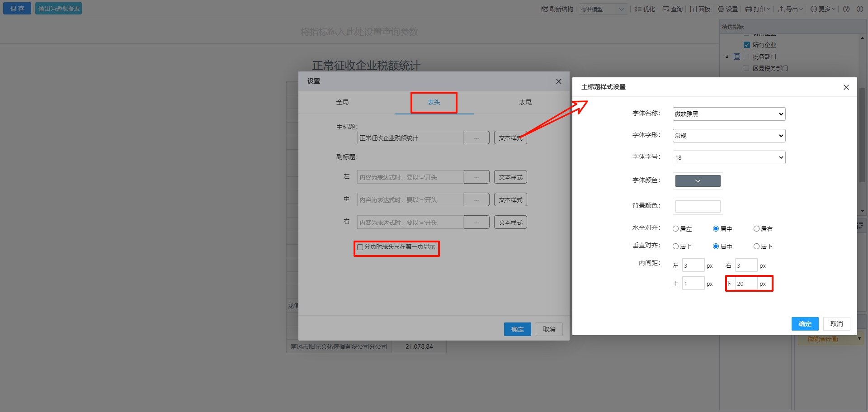Viewport: 868px width, 412px height.
Task: Click 确定 in the 主标题样式设置 dialog
Action: pos(805,324)
